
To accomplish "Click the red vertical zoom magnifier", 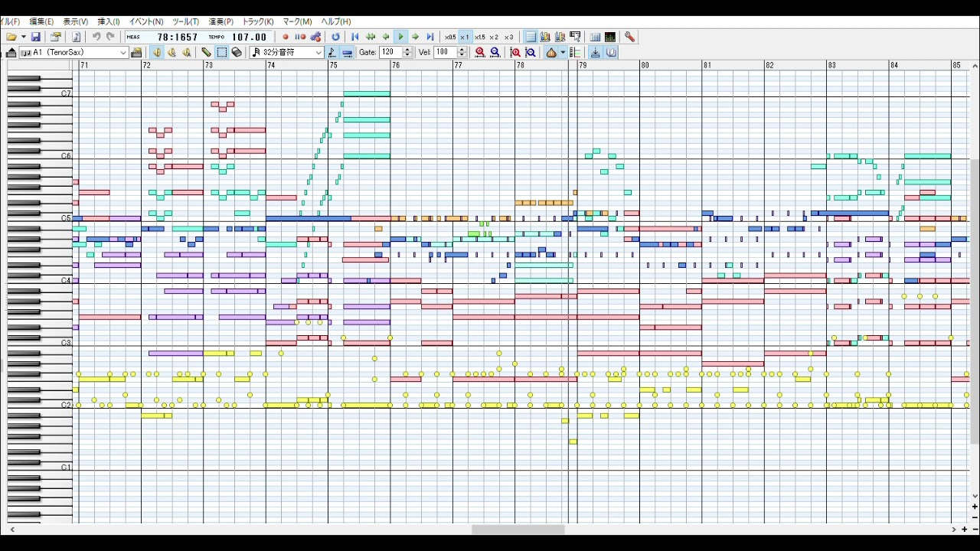I will coord(515,52).
